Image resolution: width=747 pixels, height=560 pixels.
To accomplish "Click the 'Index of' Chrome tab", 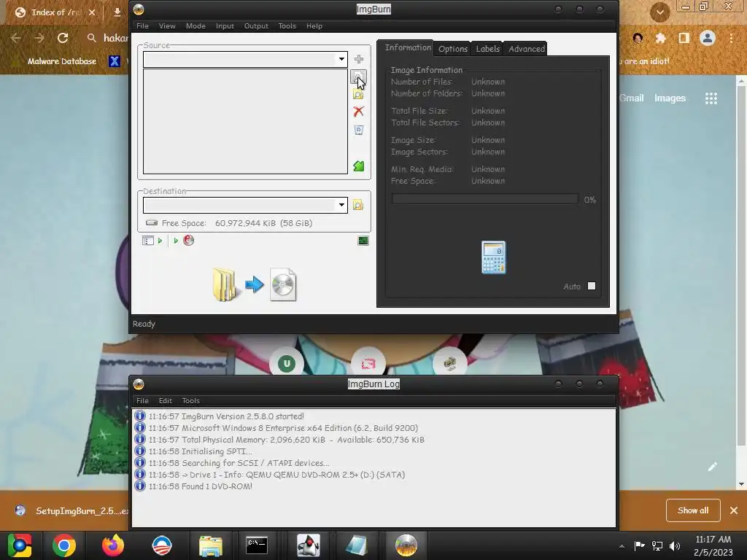I will (55, 13).
